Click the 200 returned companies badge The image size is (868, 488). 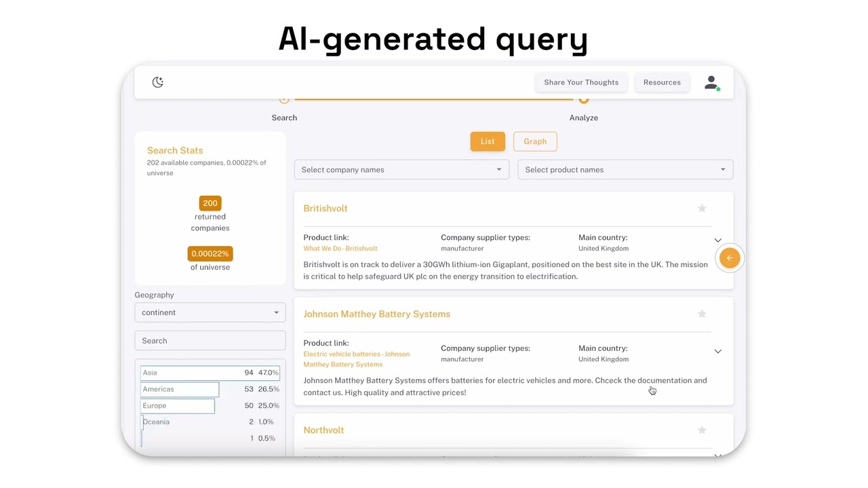coord(210,203)
